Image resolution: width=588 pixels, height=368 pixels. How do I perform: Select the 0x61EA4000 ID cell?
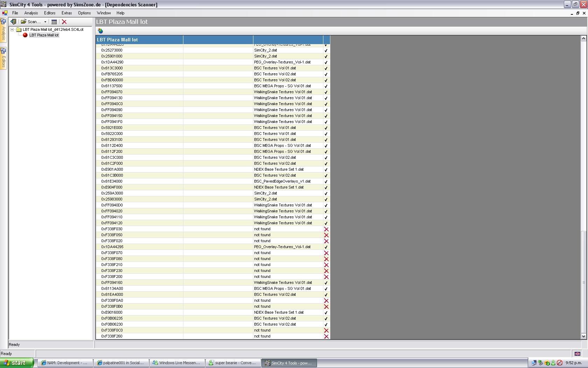tap(112, 294)
